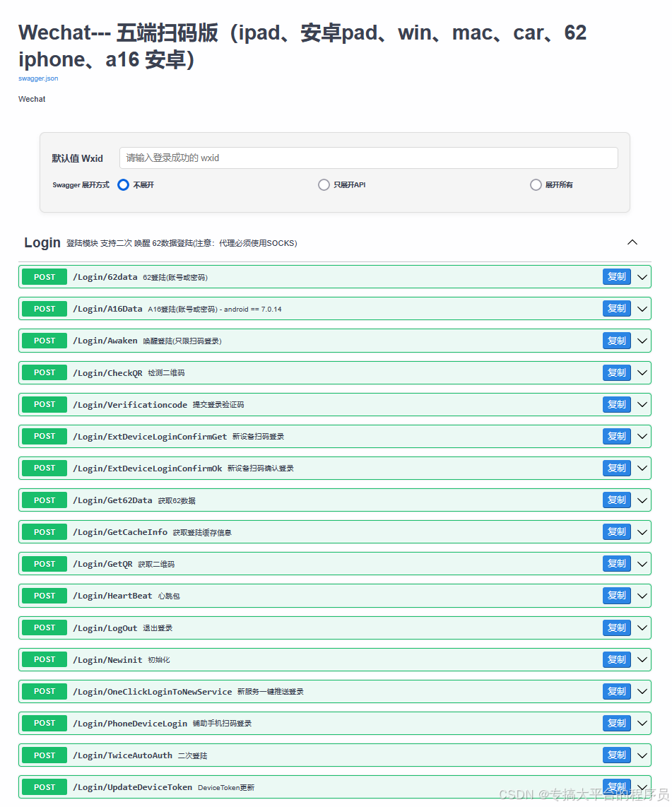Expand the /Login/Newinit row chevron
The image size is (672, 807).
click(x=642, y=660)
